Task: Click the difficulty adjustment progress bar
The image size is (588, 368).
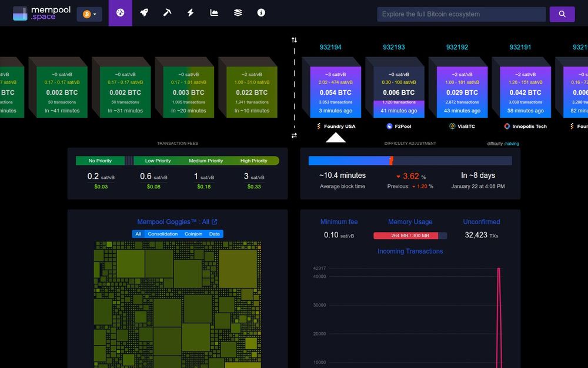Action: [410, 161]
